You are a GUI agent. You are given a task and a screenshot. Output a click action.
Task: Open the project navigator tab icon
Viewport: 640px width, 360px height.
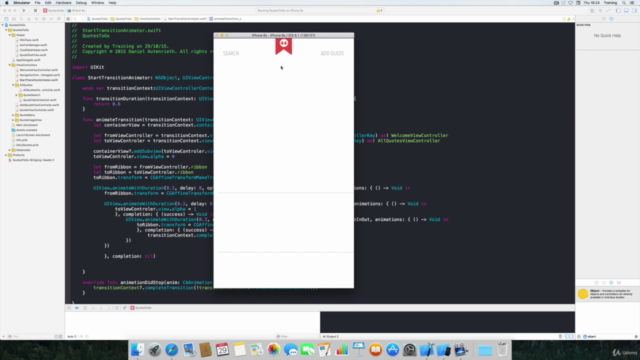point(6,19)
